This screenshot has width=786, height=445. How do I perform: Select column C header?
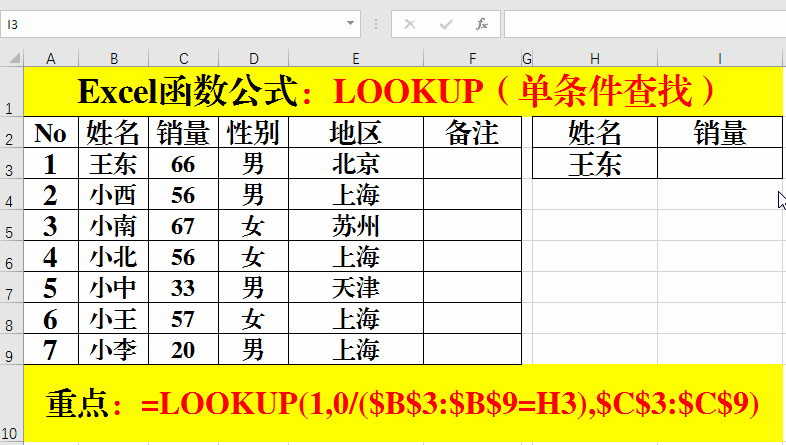point(183,59)
